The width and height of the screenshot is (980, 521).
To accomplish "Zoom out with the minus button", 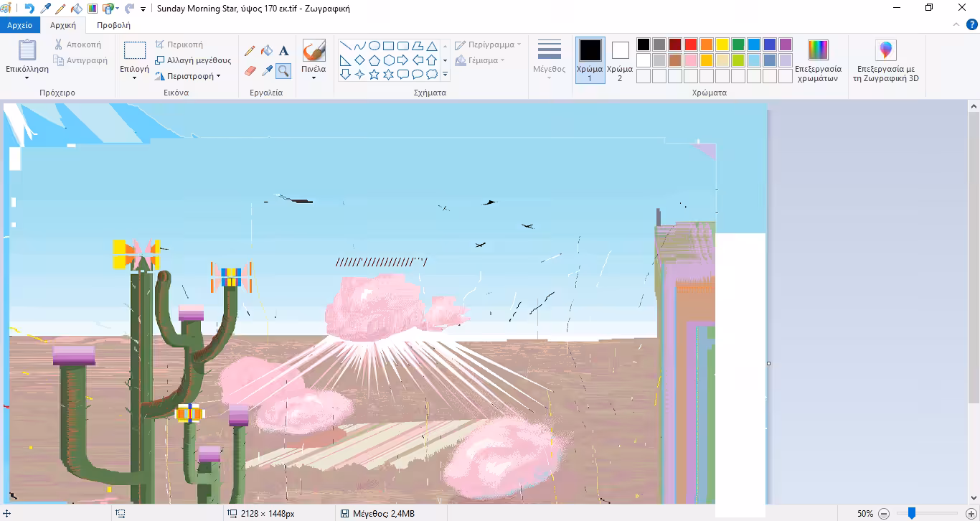I will click(884, 514).
